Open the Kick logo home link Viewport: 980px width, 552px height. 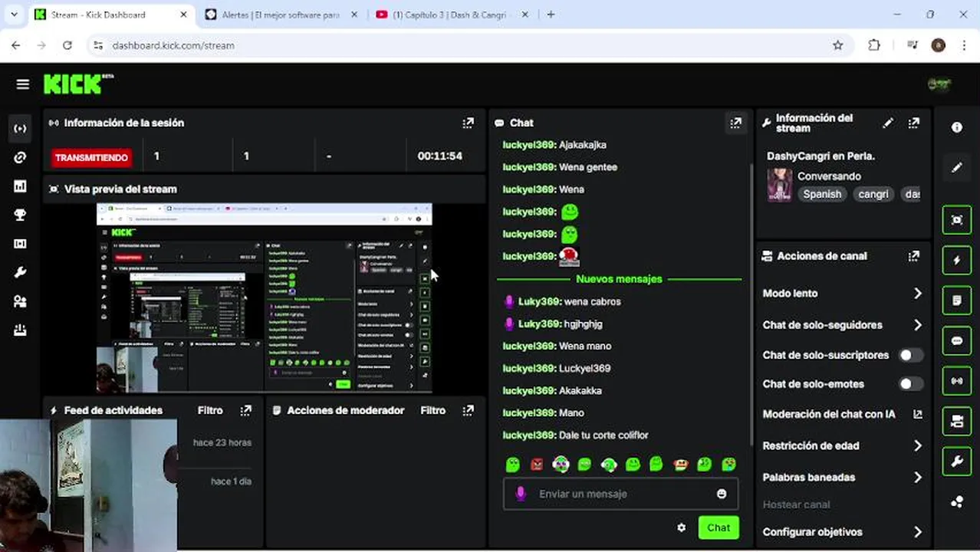[78, 84]
